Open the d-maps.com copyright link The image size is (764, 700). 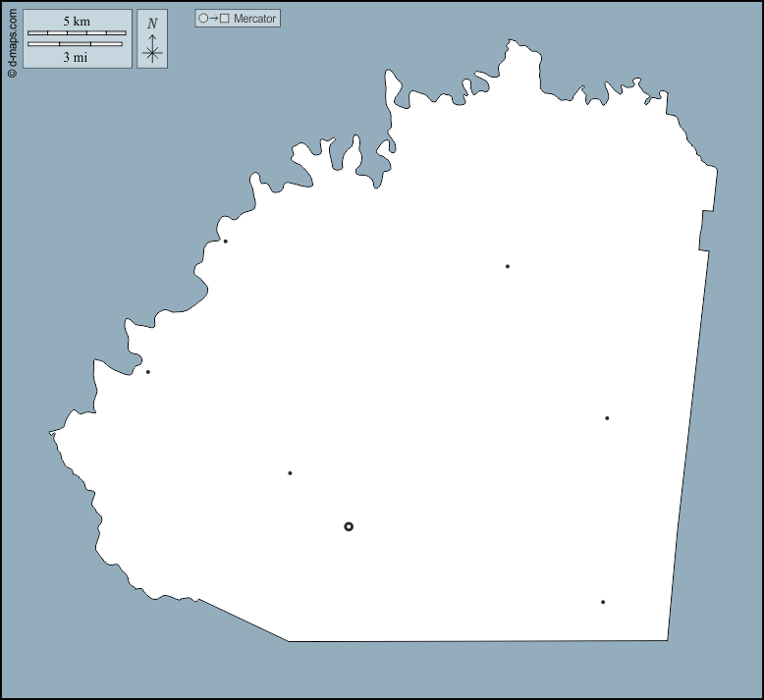click(x=12, y=41)
